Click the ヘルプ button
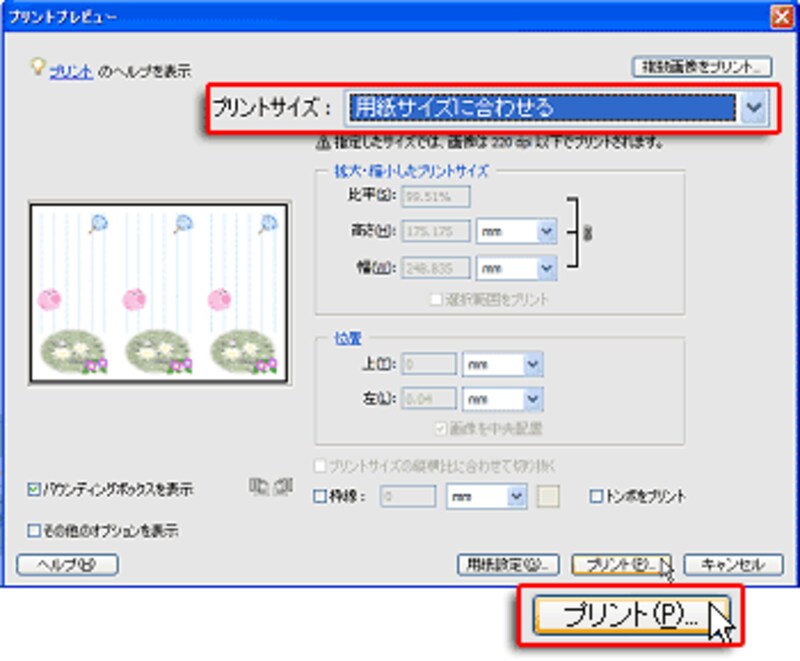The image size is (800, 661). 67,565
